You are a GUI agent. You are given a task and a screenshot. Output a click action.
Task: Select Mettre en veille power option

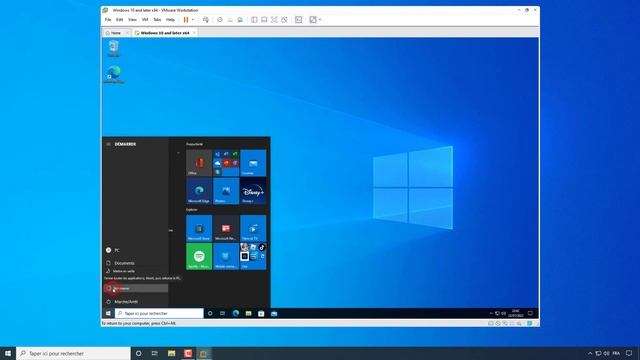tap(135, 271)
